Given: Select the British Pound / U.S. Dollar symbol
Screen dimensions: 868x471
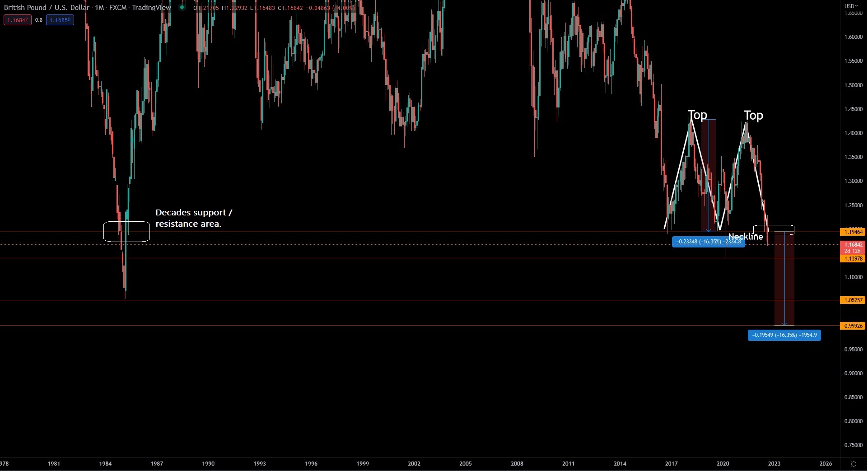Looking at the screenshot, I should coord(47,7).
